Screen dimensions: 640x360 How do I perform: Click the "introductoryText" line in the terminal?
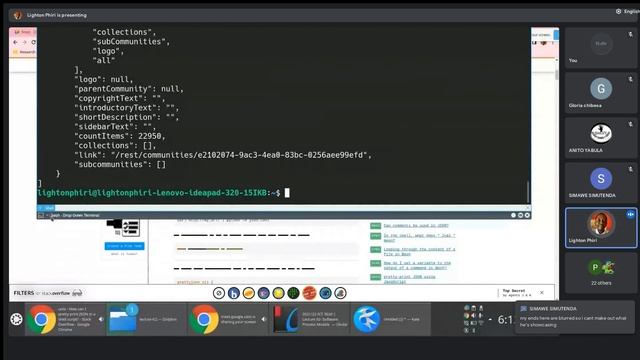point(127,108)
